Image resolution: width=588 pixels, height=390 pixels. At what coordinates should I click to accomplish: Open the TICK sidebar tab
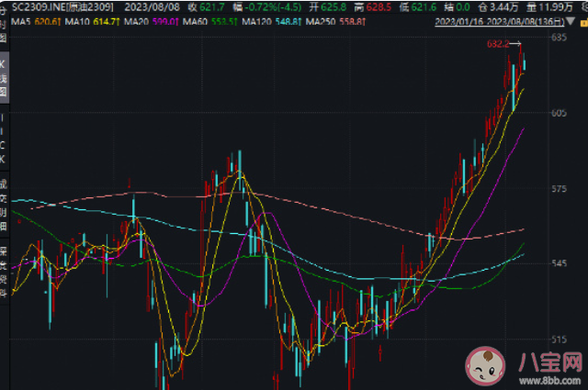4,137
